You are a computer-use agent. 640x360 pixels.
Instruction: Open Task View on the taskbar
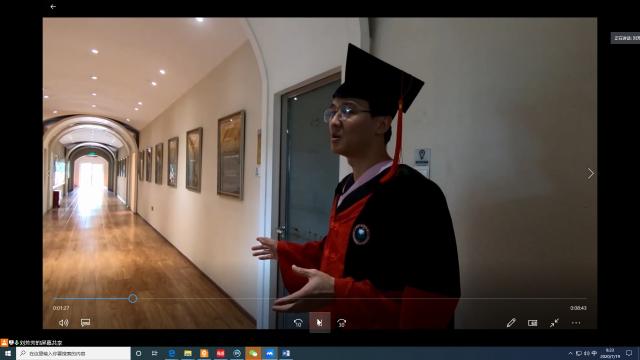point(155,353)
